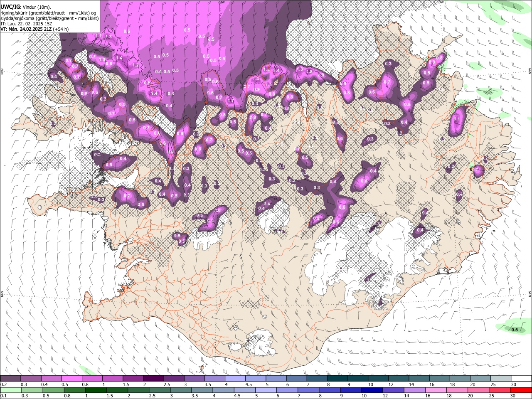532x399 pixels.
Task: Select the dark teal swatch labeled 8 in the upper scale
Action: point(337,379)
